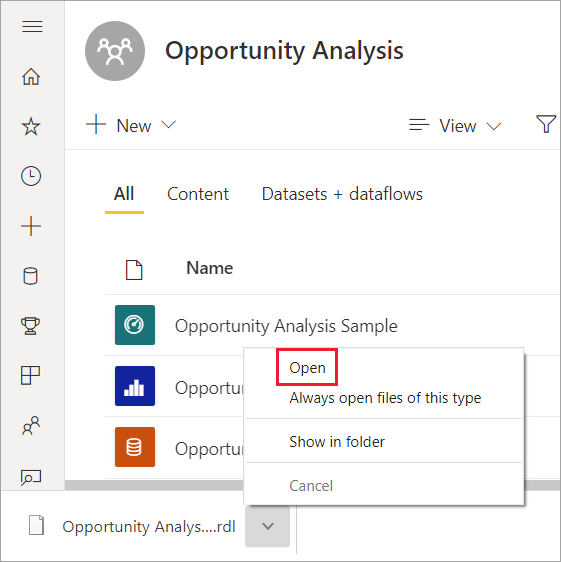Click Cancel in the download menu
Screen dimensions: 561x562
click(x=311, y=486)
